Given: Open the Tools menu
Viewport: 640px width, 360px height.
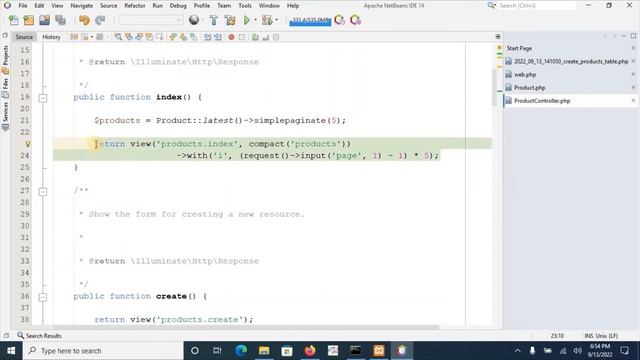Looking at the screenshot, I should pos(245,6).
